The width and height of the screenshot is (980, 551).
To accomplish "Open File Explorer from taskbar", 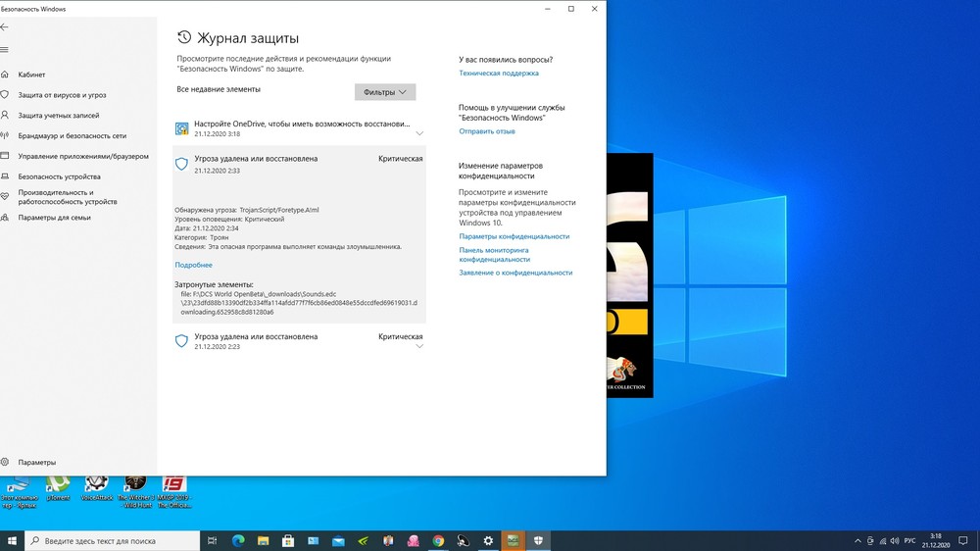I will (263, 541).
